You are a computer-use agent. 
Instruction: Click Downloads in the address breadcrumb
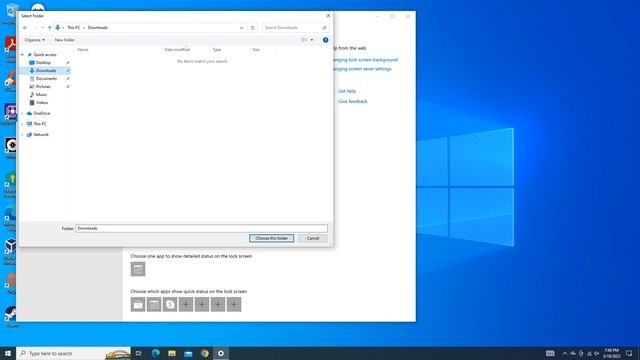[x=98, y=28]
